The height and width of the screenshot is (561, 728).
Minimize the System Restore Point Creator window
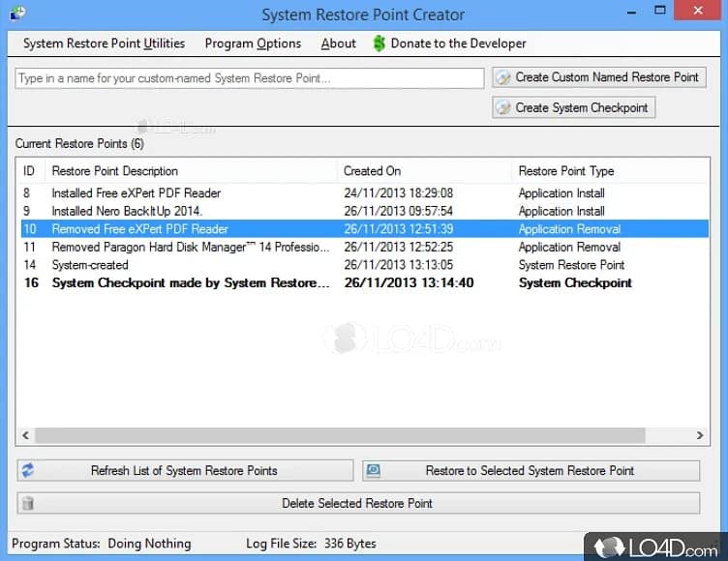pyautogui.click(x=631, y=12)
